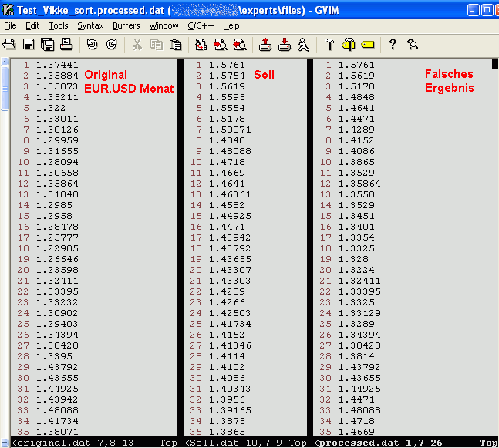The image size is (499, 448).
Task: Click the Save All files icon
Action: 47,45
